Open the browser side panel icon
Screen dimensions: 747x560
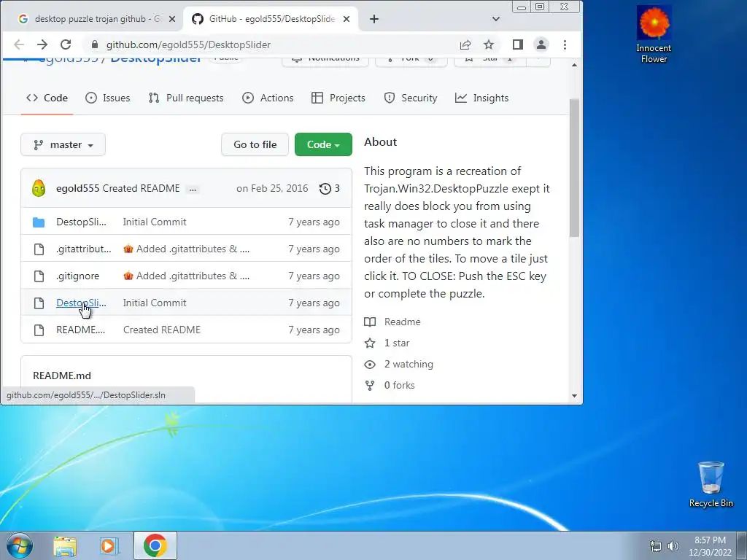point(518,44)
